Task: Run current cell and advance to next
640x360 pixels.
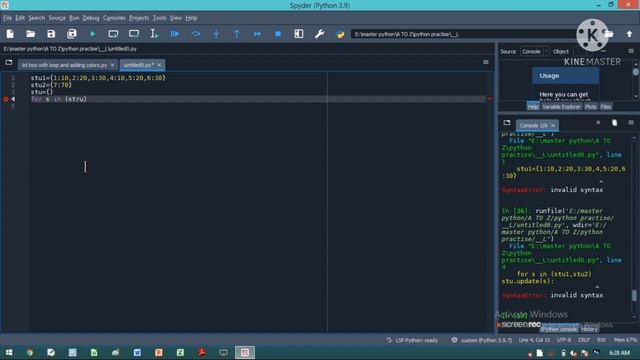Action: click(134, 34)
